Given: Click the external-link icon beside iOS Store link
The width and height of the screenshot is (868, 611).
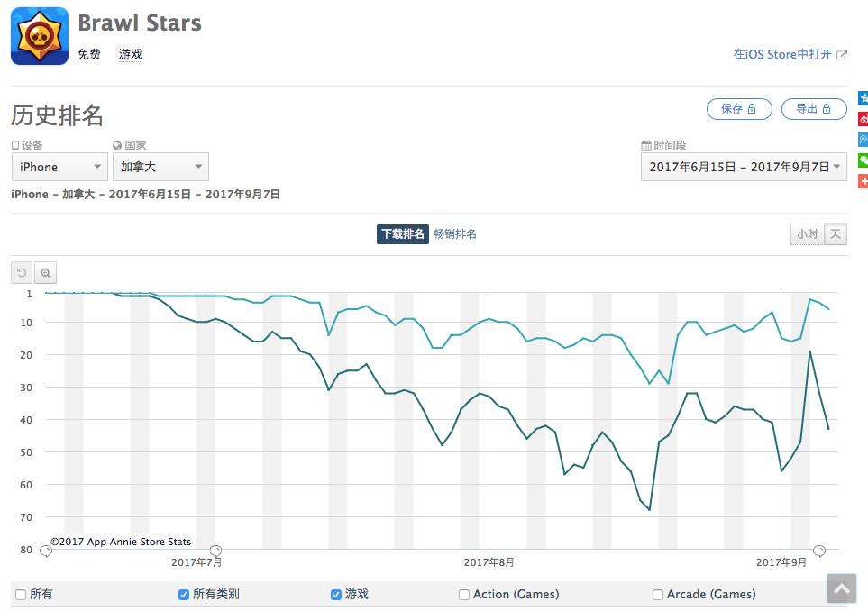Looking at the screenshot, I should point(842,55).
